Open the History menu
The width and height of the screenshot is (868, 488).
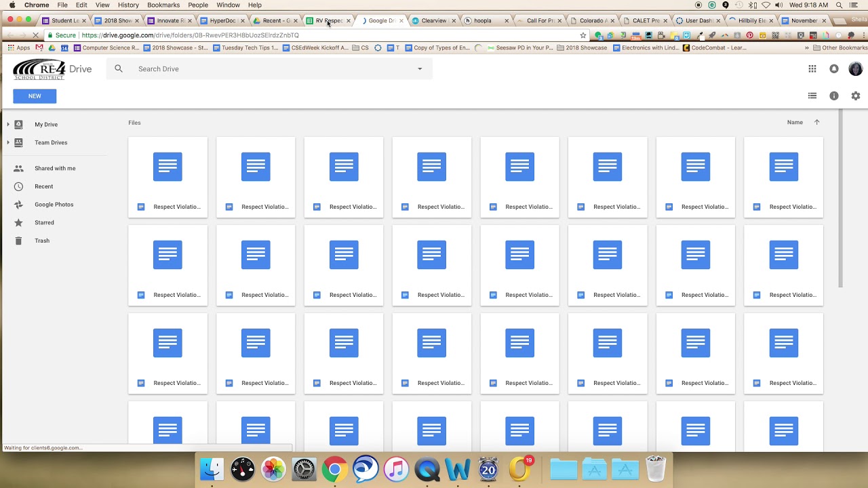[128, 5]
